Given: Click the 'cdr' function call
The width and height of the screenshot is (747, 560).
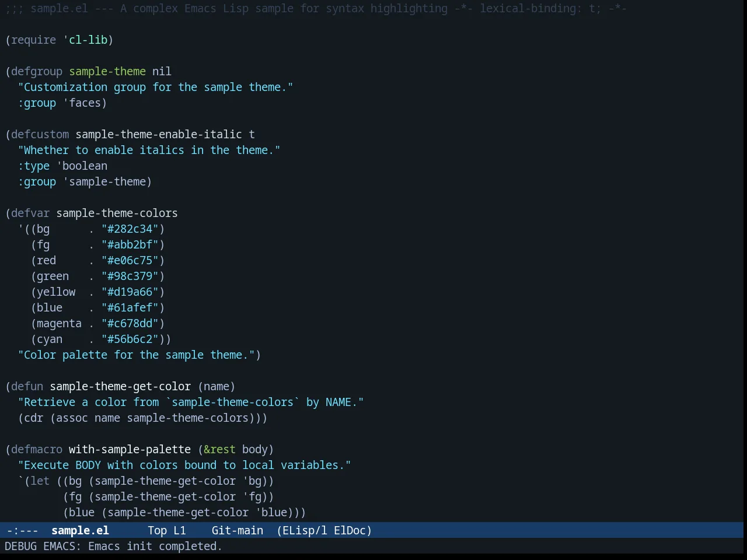Looking at the screenshot, I should [x=33, y=418].
